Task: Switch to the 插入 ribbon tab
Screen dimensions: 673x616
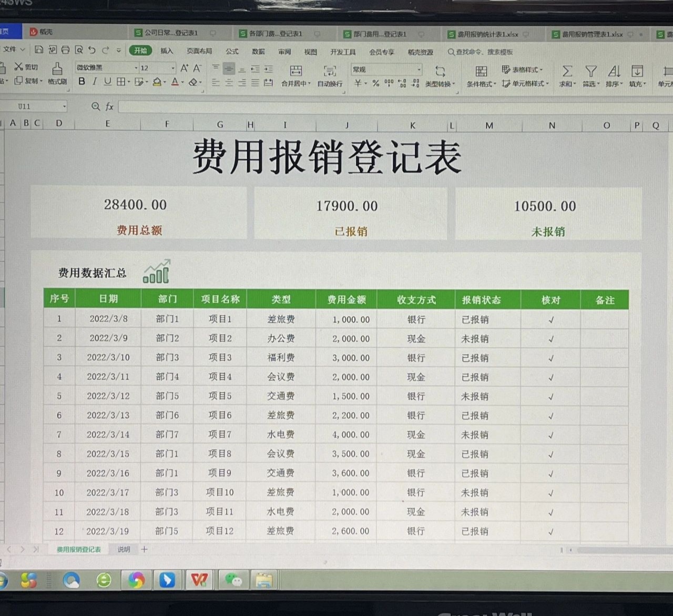Action: (166, 51)
